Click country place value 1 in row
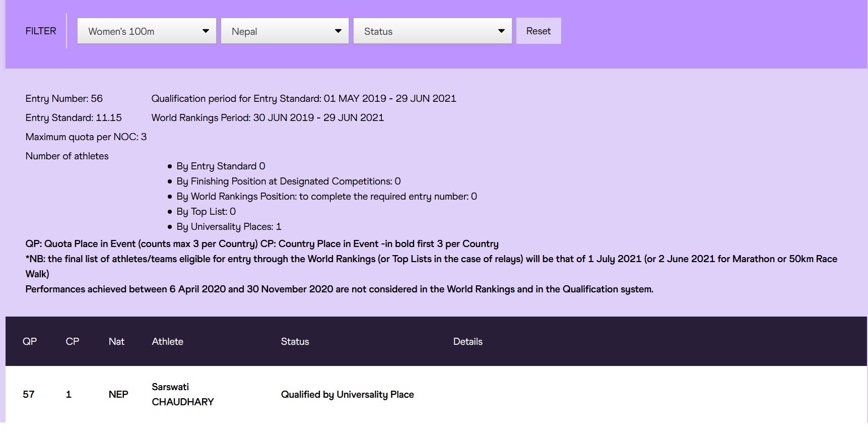The width and height of the screenshot is (868, 432). [x=69, y=394]
